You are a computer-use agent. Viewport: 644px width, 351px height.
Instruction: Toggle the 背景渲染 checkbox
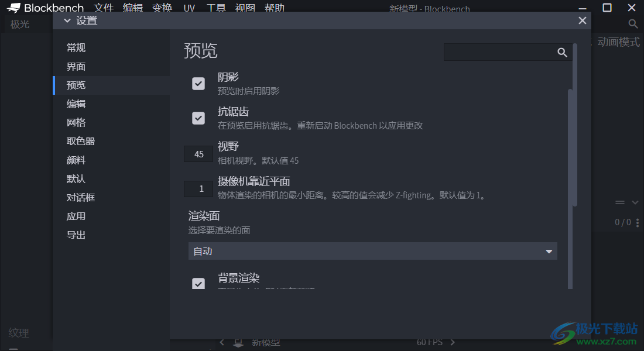(198, 283)
